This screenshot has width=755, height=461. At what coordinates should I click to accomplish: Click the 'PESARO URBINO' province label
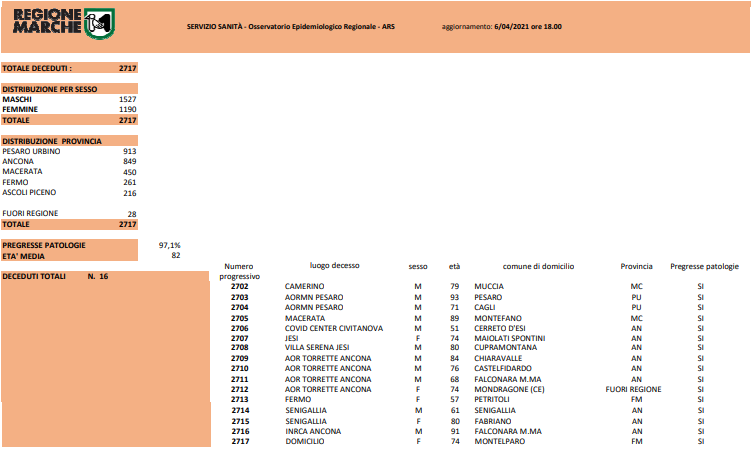point(31,151)
